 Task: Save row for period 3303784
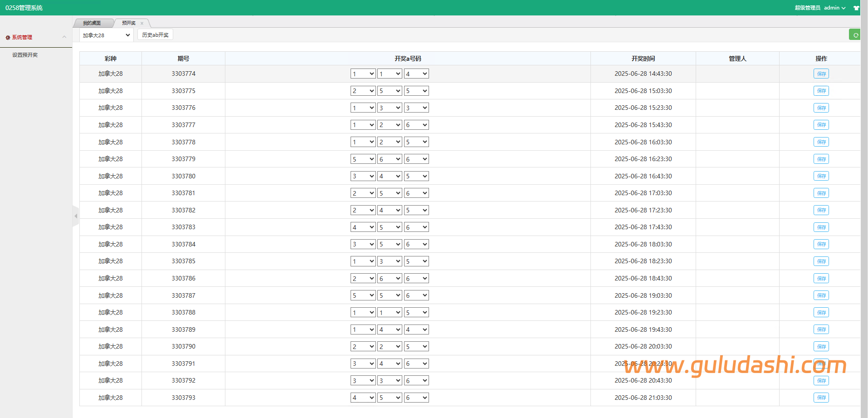(821, 244)
